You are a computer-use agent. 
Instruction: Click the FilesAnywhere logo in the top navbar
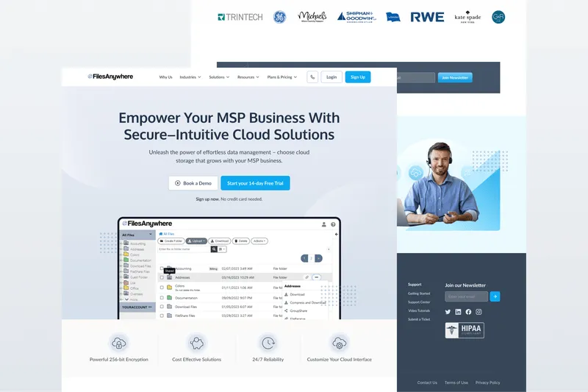110,76
